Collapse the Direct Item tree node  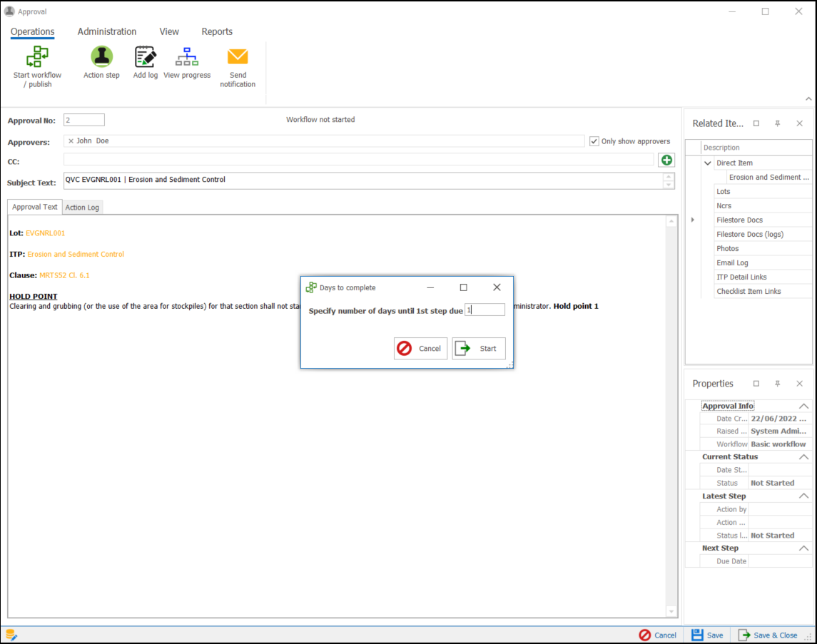tap(708, 163)
